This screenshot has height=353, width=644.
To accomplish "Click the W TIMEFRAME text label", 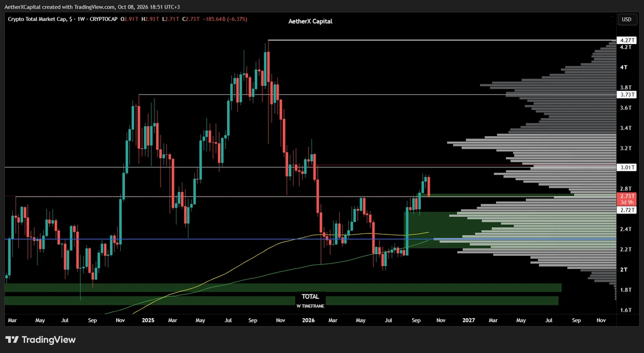I will [310, 305].
